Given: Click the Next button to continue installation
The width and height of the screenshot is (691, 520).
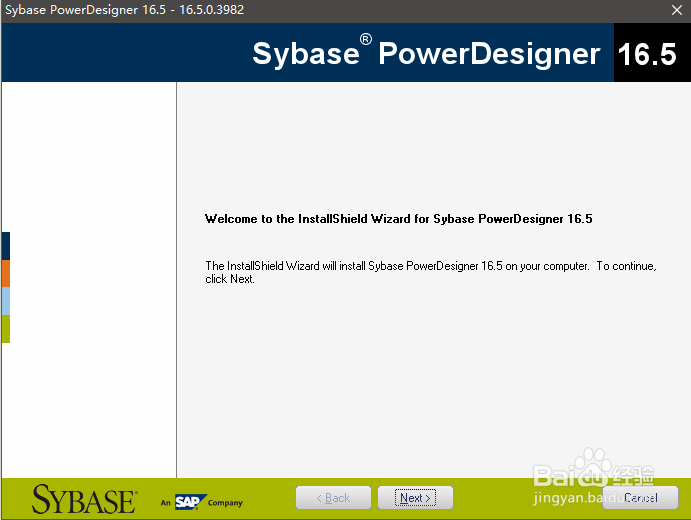Looking at the screenshot, I should [x=415, y=498].
